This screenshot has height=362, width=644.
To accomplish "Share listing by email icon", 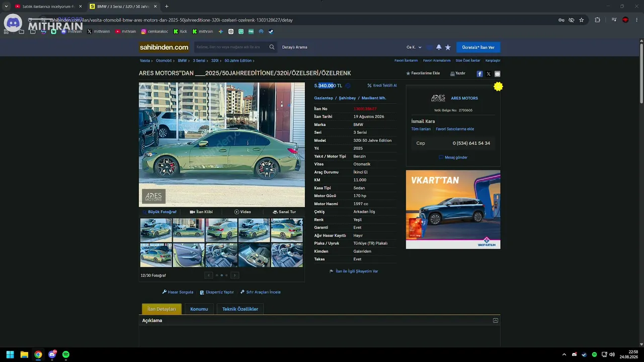I will coord(498,74).
